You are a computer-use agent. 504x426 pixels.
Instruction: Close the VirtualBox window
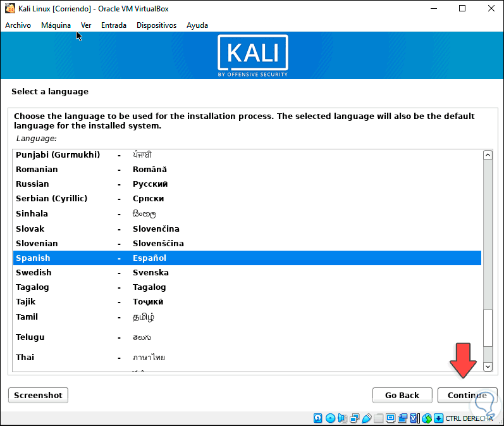[x=491, y=8]
